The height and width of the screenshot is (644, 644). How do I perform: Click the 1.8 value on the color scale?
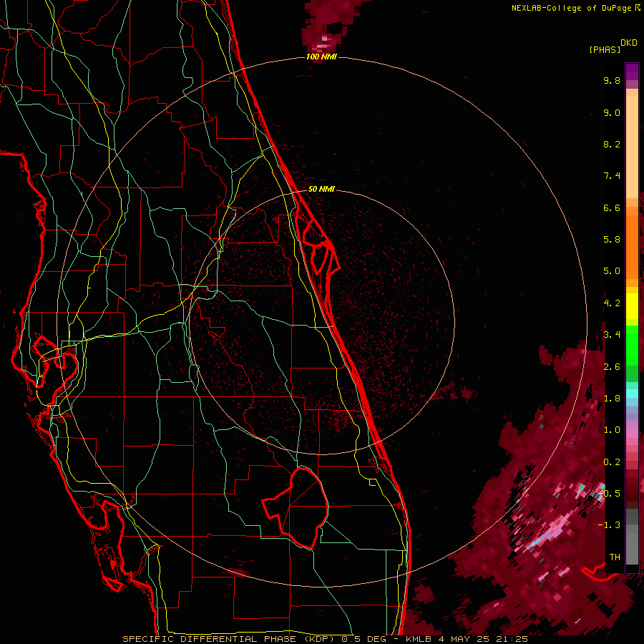tap(612, 399)
